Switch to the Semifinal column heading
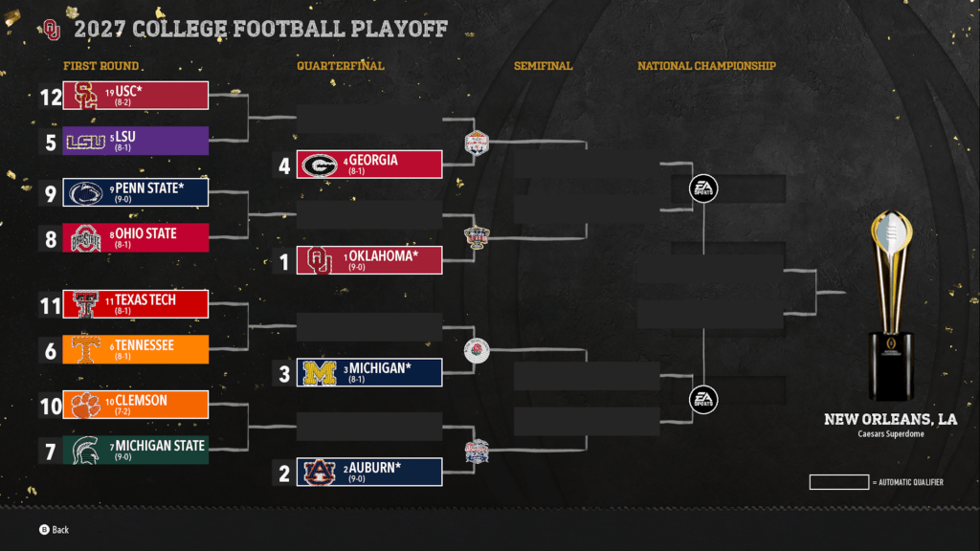The image size is (980, 551). point(543,66)
